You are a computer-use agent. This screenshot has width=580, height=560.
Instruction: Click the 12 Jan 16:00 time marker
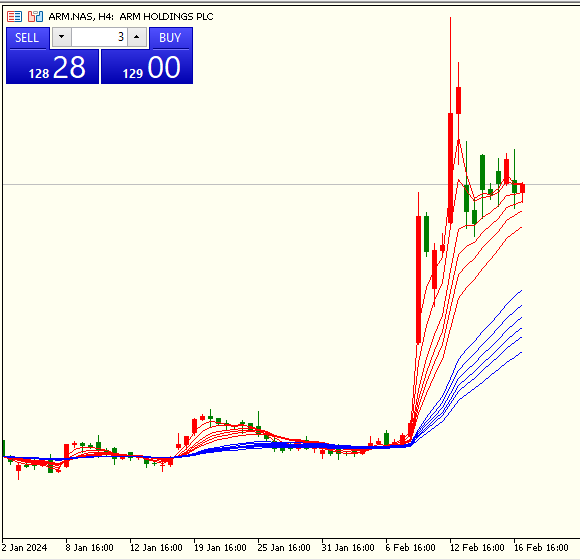(x=156, y=547)
